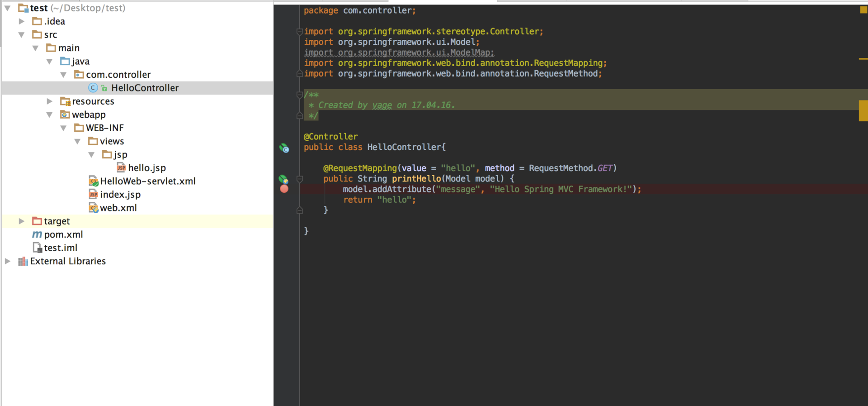Click the target folder icon
The height and width of the screenshot is (406, 868).
click(x=37, y=221)
